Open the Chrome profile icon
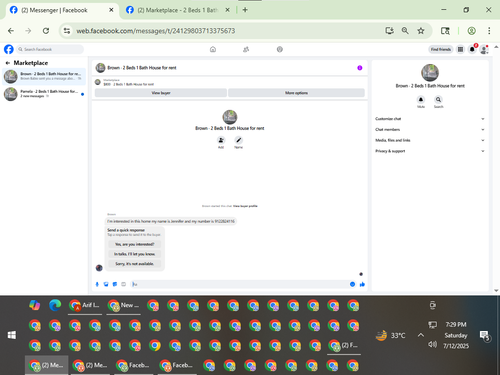The width and height of the screenshot is (500, 375). tap(471, 31)
